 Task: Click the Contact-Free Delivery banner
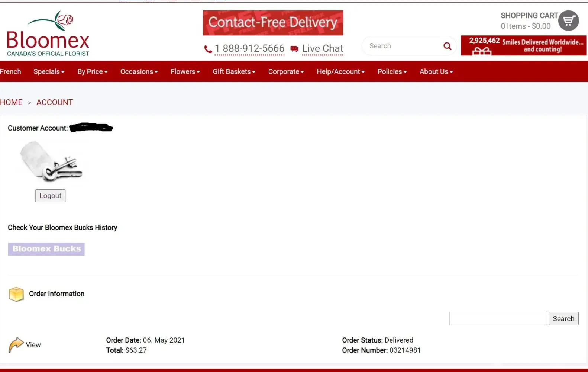(x=273, y=23)
